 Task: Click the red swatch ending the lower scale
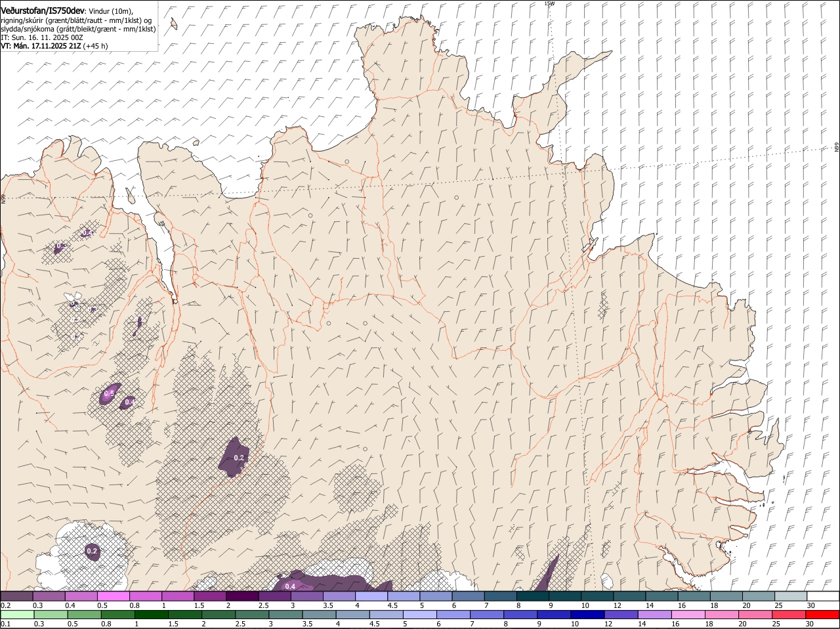click(x=823, y=615)
